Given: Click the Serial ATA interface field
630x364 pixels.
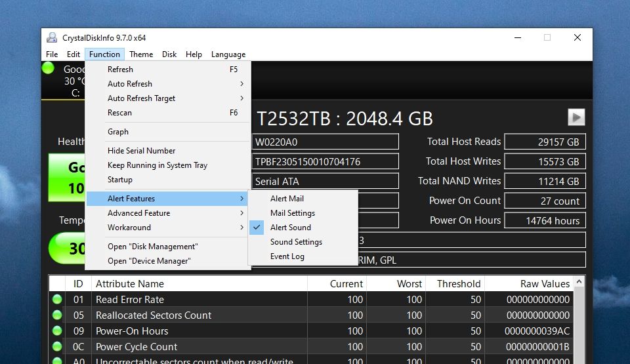Looking at the screenshot, I should tap(325, 181).
